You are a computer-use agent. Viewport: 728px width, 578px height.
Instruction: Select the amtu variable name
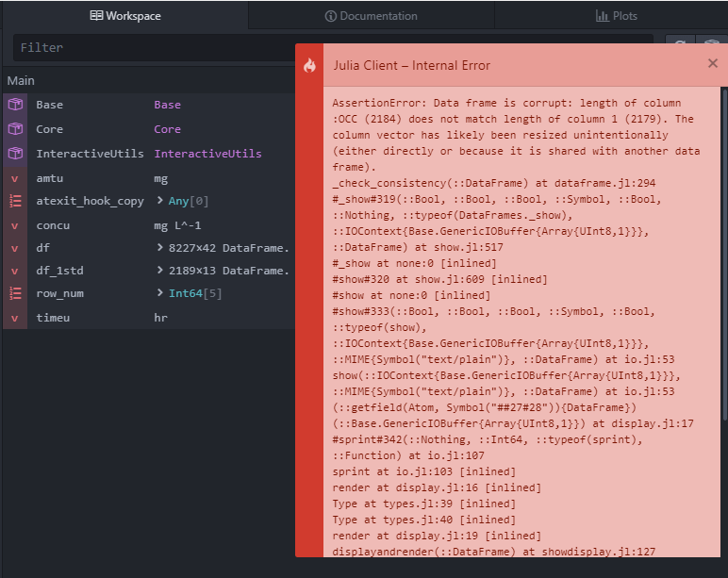pos(50,178)
